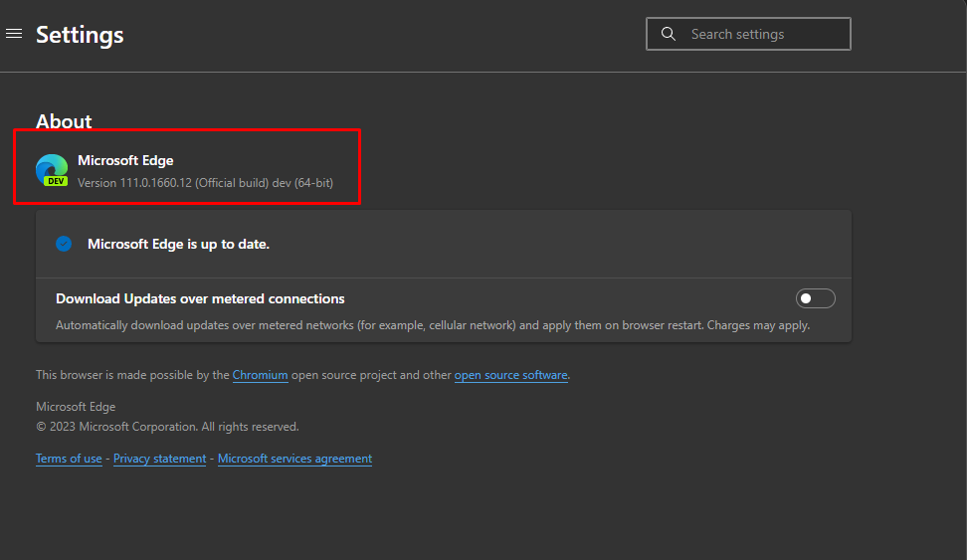Click 'Microsoft Edge is up to date.' text

tap(178, 245)
